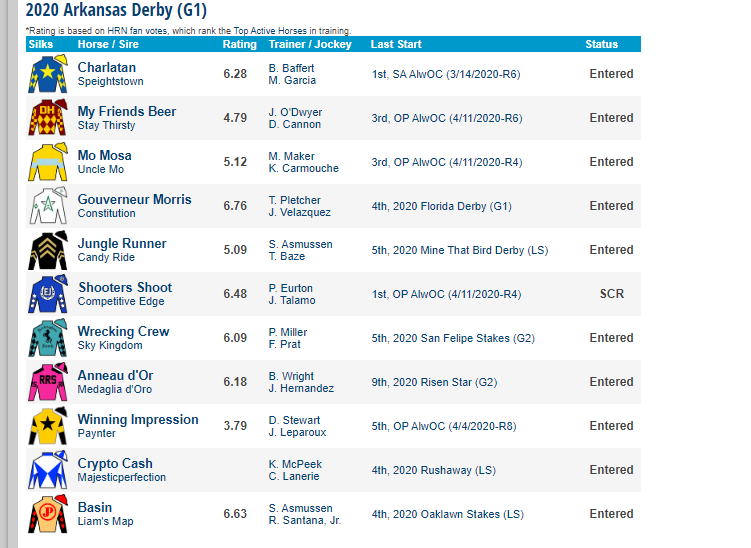Click the sire Medaglia d'Oro
Image resolution: width=751 pixels, height=548 pixels.
pos(114,389)
